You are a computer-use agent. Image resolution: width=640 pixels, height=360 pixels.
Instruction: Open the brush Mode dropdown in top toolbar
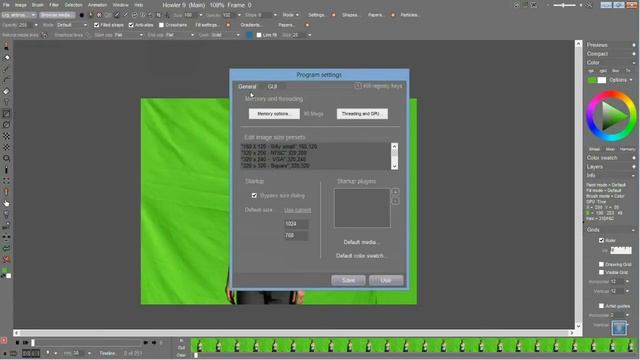point(290,15)
